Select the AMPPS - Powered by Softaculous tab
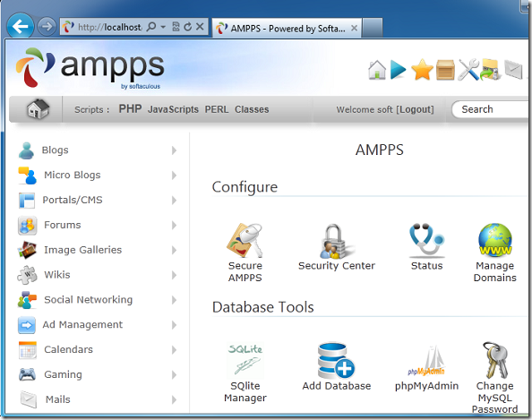 click(x=287, y=28)
